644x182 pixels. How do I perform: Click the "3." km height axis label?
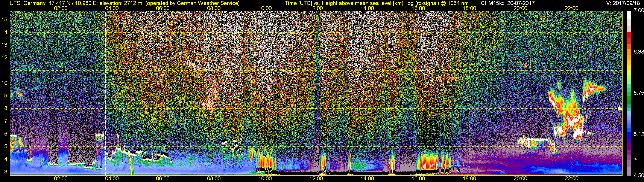click(6, 172)
